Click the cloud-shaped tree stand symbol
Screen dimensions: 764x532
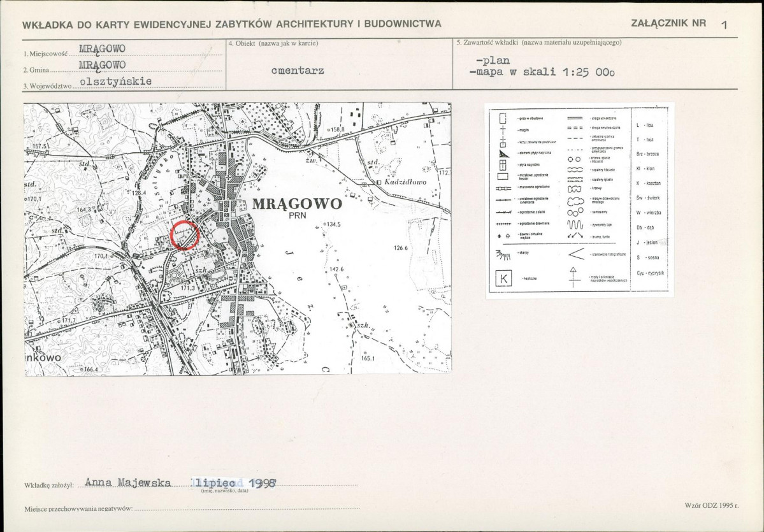coord(575,202)
